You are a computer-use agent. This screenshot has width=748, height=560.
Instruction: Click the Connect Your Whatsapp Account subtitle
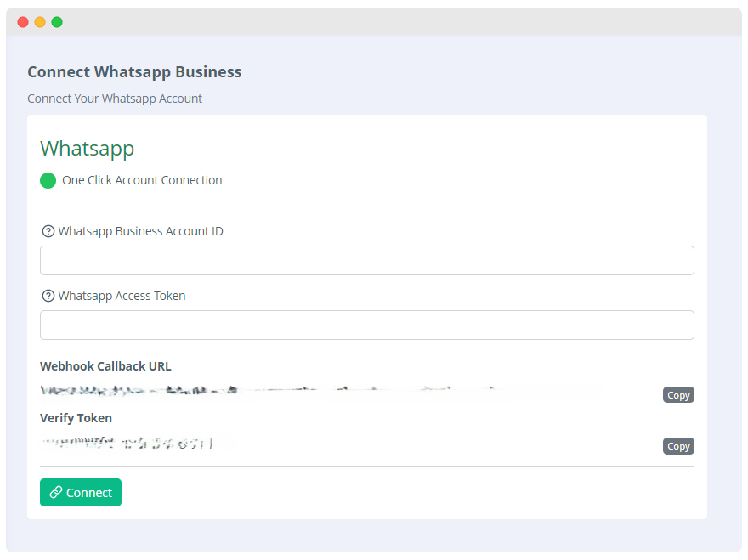coord(115,99)
